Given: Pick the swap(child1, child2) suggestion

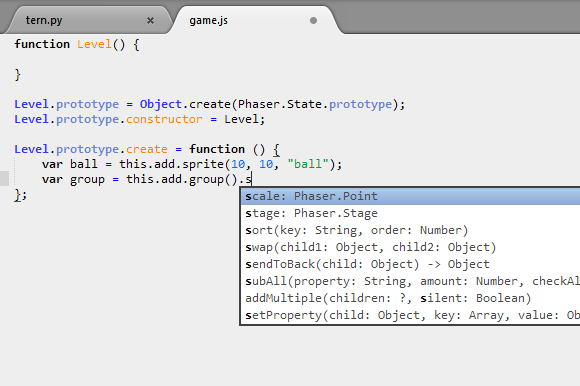Looking at the screenshot, I should [411, 247].
